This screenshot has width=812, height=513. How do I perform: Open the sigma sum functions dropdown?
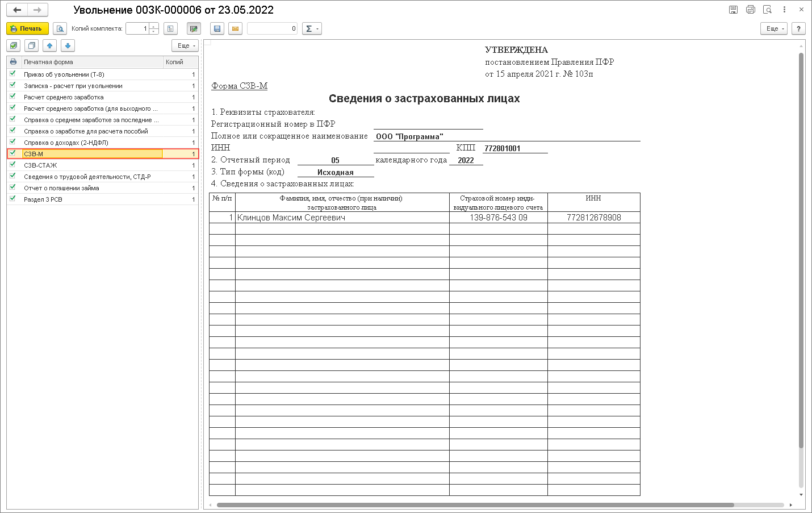[312, 28]
